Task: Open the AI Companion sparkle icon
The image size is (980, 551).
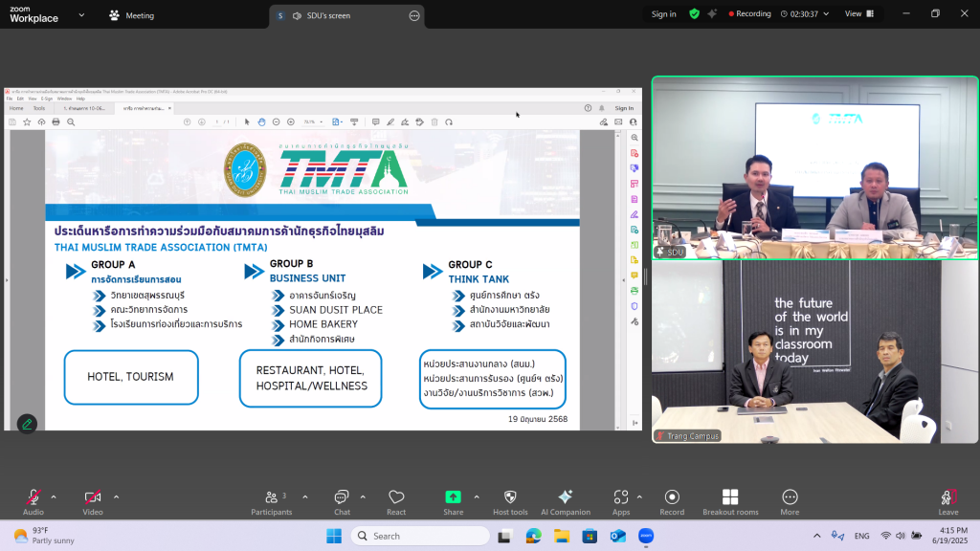Action: click(565, 497)
